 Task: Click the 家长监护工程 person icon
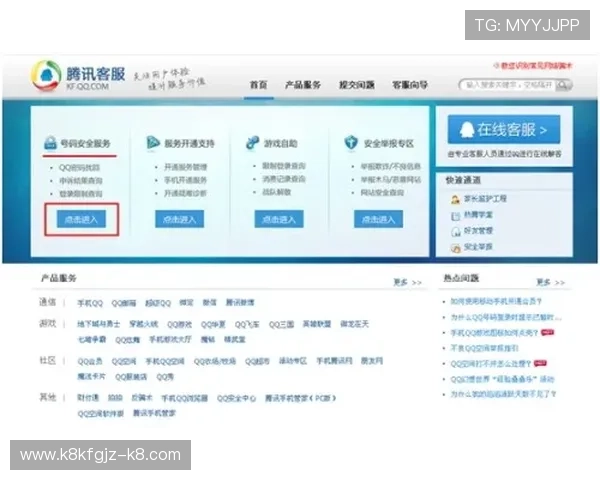coord(455,199)
